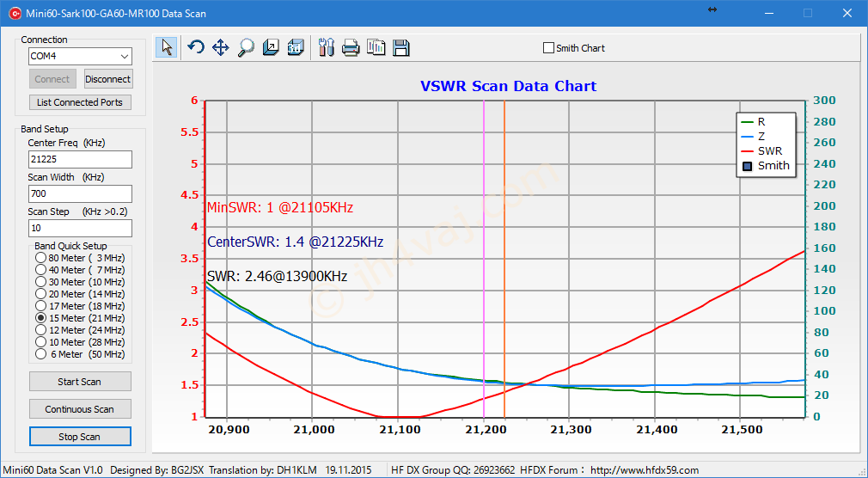
Task: Select the move/pan chart tool
Action: [x=221, y=47]
